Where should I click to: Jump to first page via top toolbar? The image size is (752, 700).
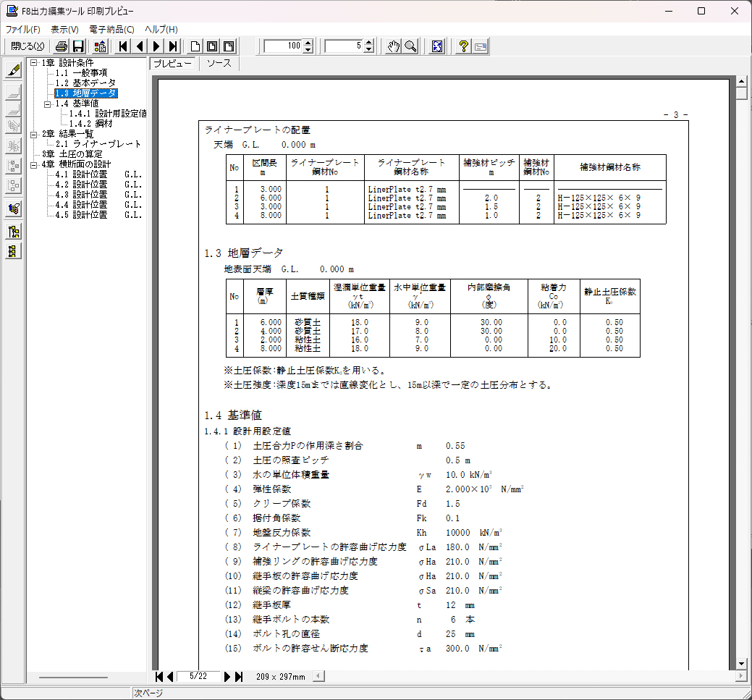(x=123, y=46)
